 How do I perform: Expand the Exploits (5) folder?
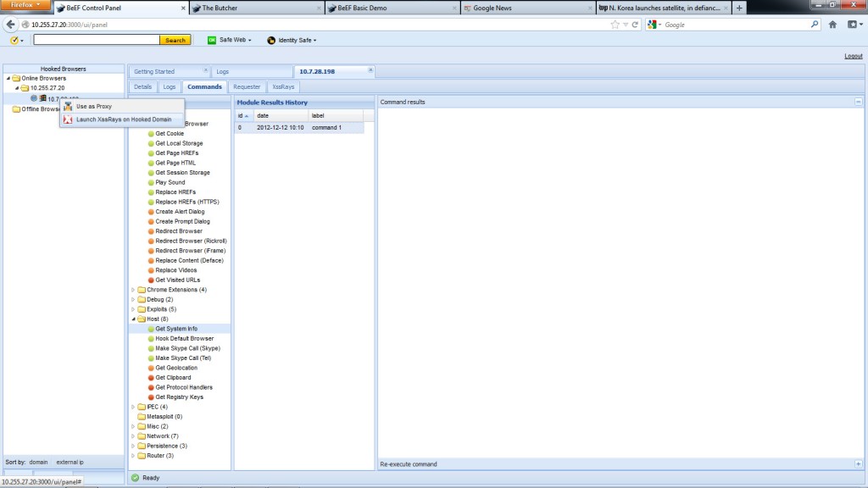[x=133, y=309]
